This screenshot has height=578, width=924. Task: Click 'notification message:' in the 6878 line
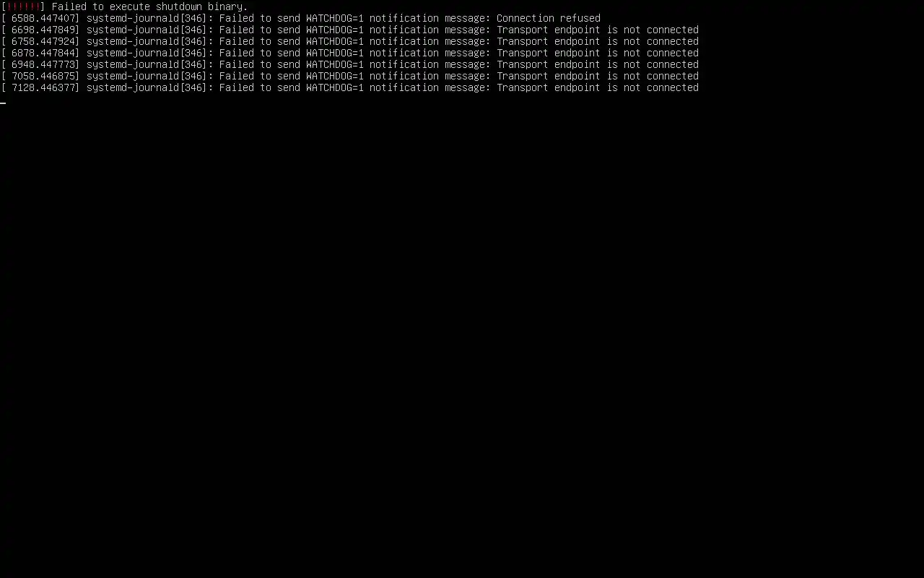point(430,53)
